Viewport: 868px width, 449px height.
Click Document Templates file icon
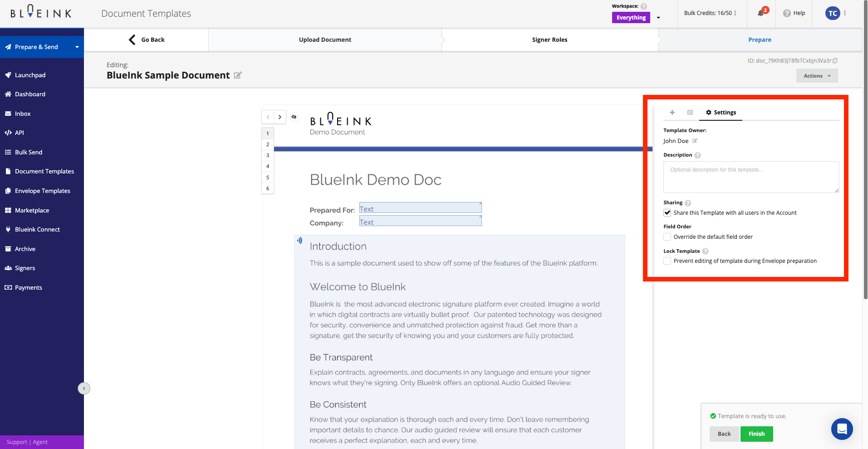8,171
